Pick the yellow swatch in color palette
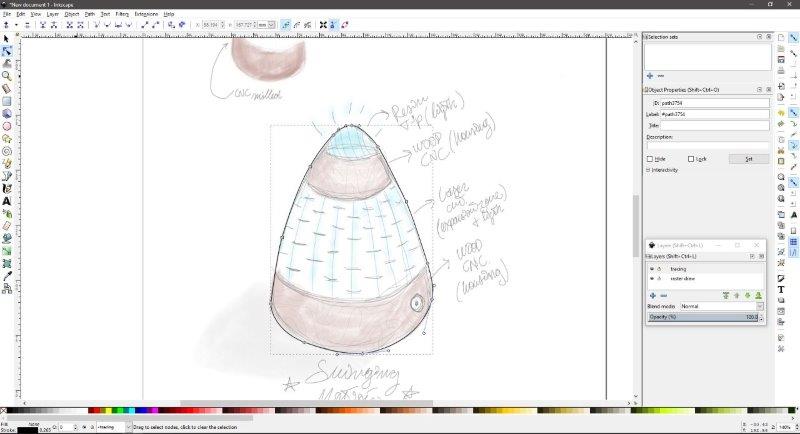 (x=108, y=410)
